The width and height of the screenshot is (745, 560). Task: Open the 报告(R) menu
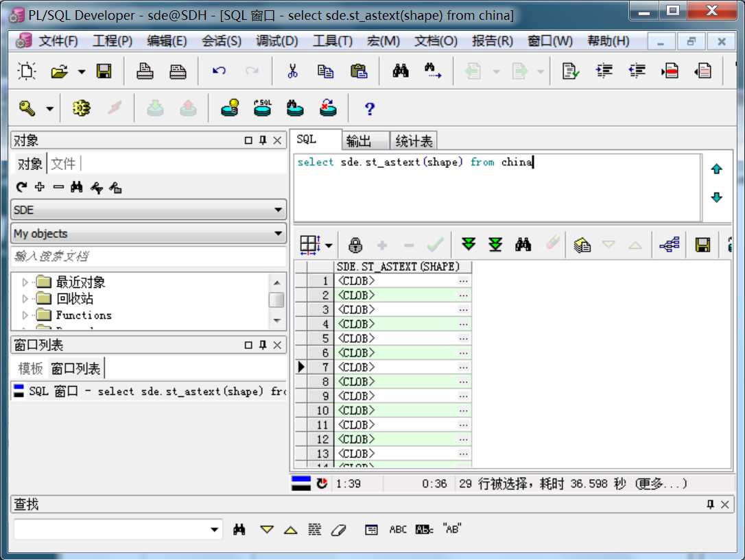tap(493, 41)
